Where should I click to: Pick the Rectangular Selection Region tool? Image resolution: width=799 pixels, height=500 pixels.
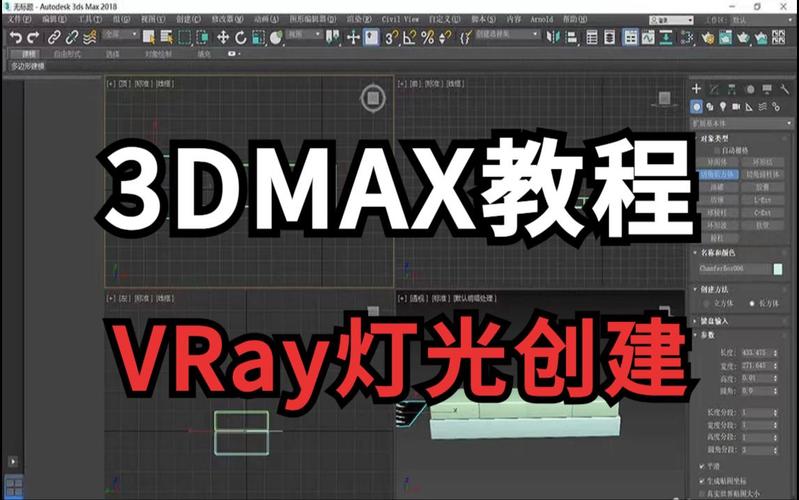184,37
